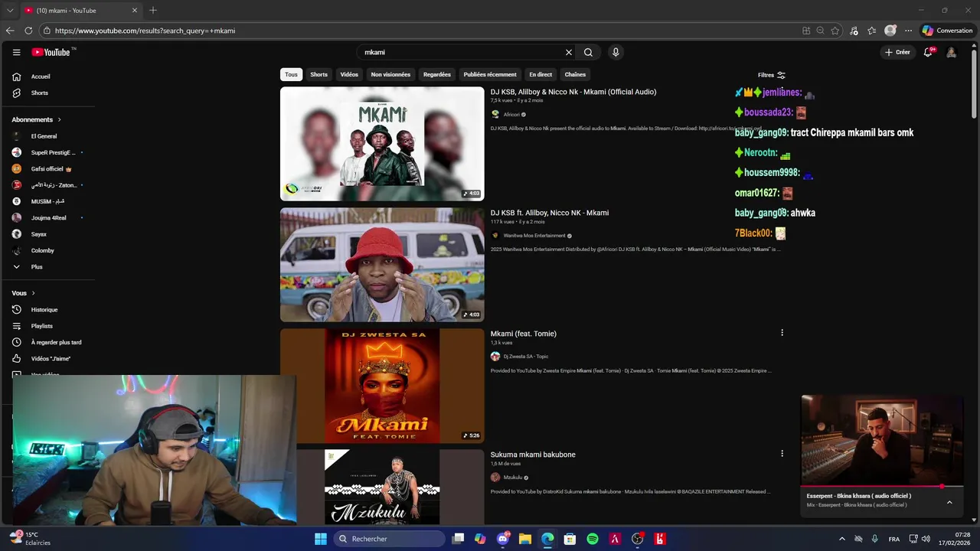Open the notifications bell
This screenshot has width=980, height=551.
(x=928, y=52)
